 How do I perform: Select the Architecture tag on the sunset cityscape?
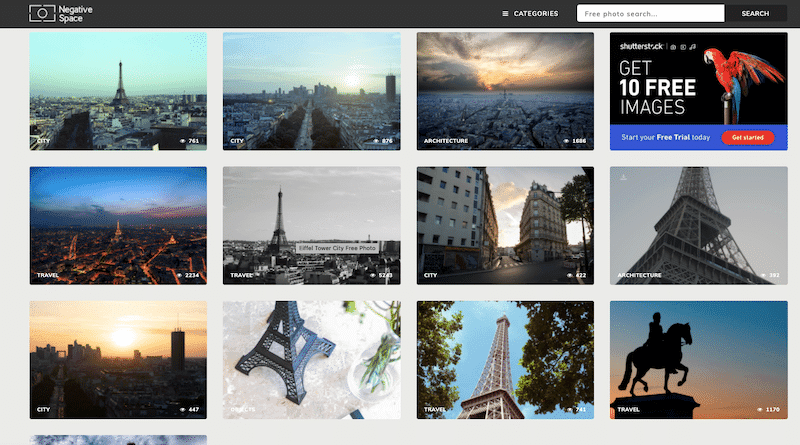tap(445, 141)
